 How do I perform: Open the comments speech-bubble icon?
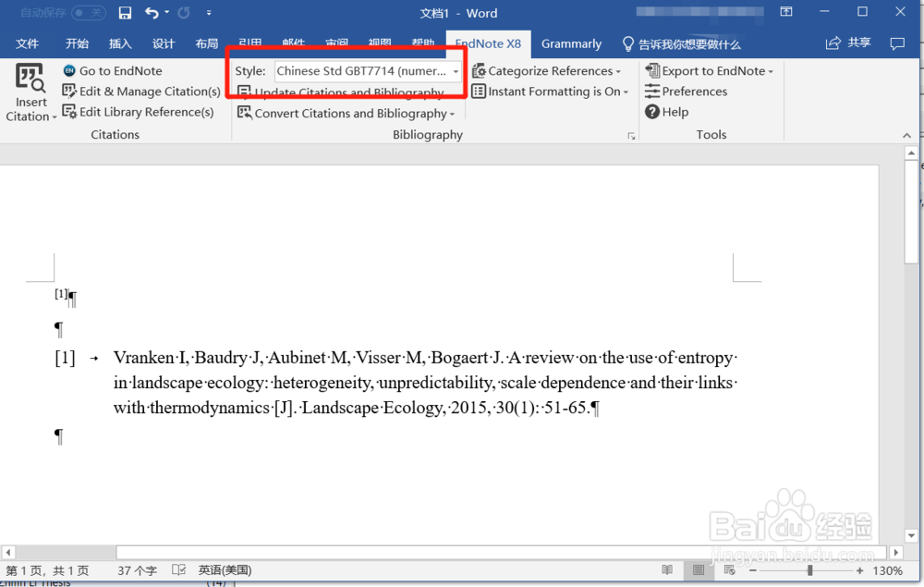pos(897,43)
